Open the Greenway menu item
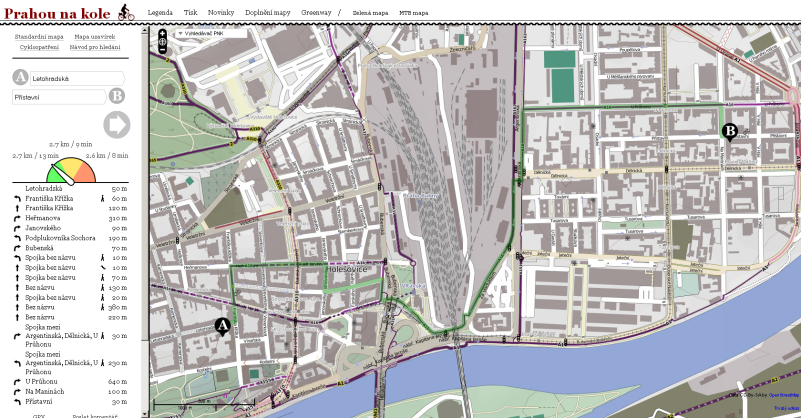The width and height of the screenshot is (801, 418). pos(316,12)
